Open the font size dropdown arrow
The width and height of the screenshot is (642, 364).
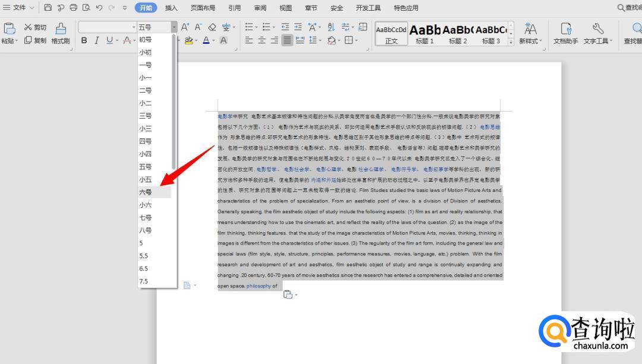point(174,27)
